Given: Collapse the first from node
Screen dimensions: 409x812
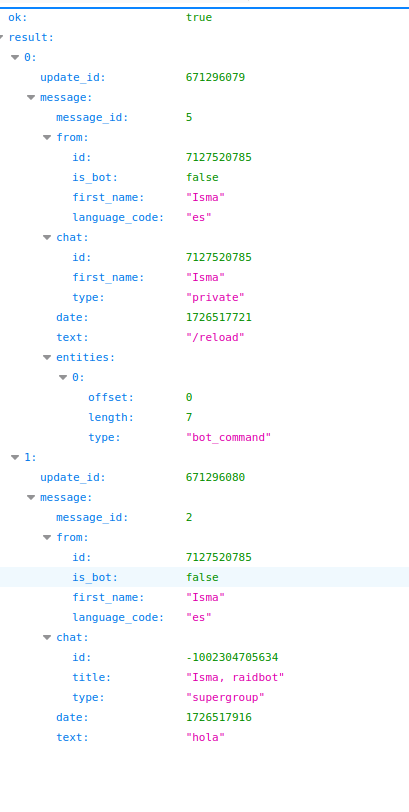Looking at the screenshot, I should (47, 137).
